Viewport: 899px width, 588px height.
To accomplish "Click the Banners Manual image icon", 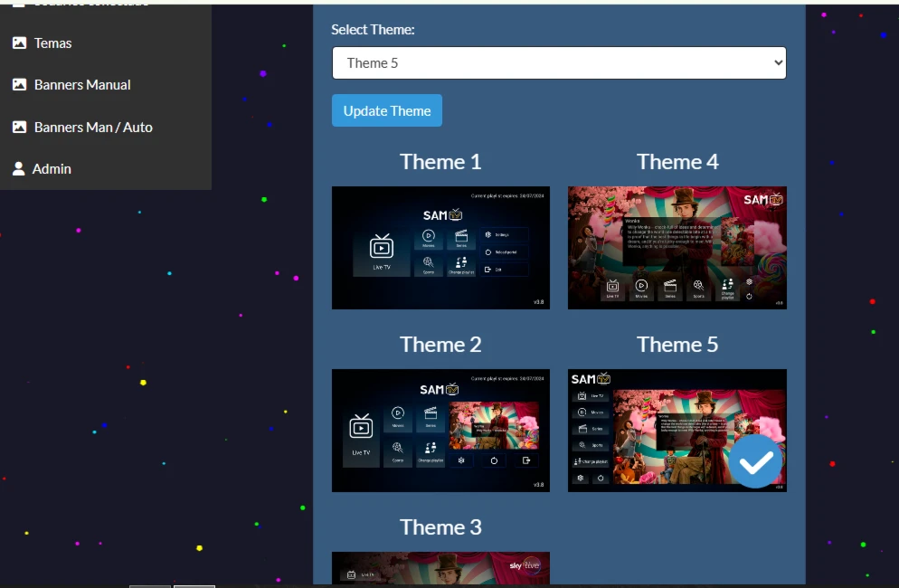I will click(20, 85).
